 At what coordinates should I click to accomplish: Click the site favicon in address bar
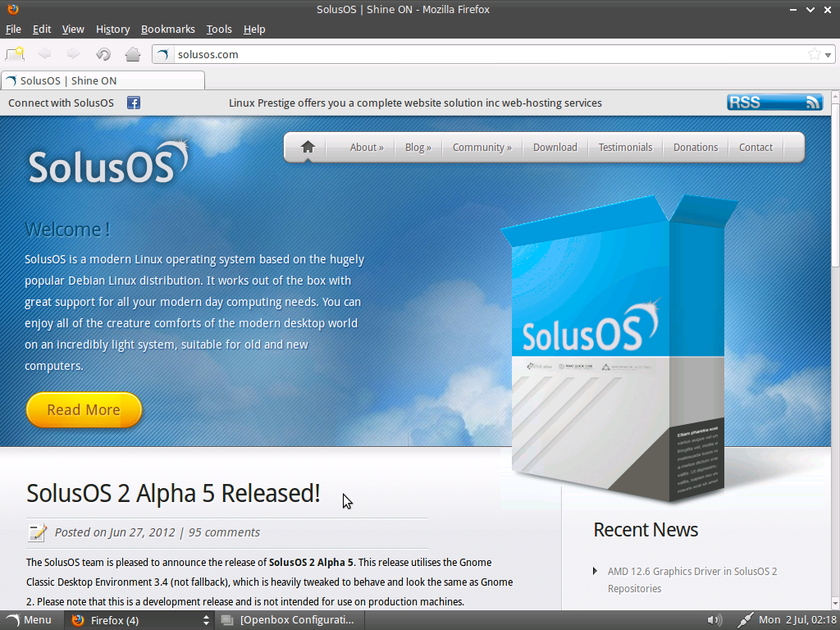[164, 55]
